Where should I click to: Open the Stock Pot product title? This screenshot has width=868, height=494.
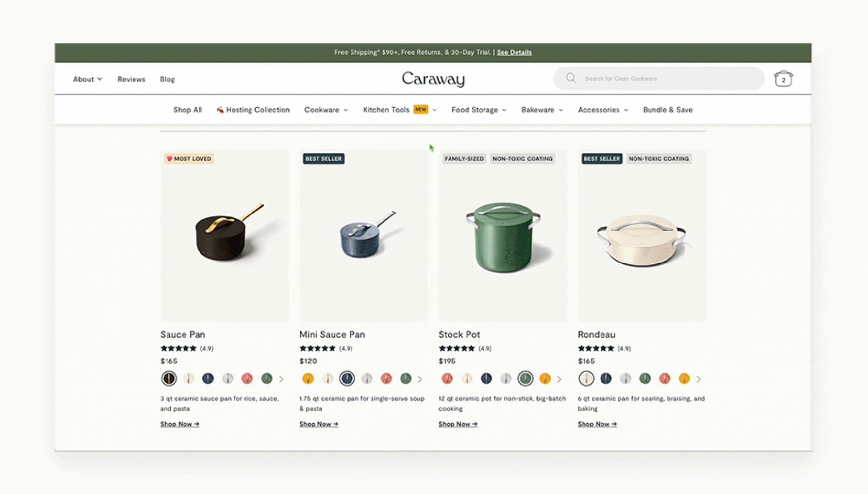[x=459, y=334]
